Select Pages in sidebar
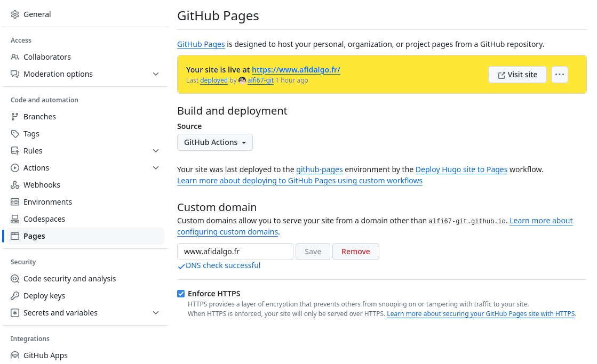 pyautogui.click(x=85, y=236)
